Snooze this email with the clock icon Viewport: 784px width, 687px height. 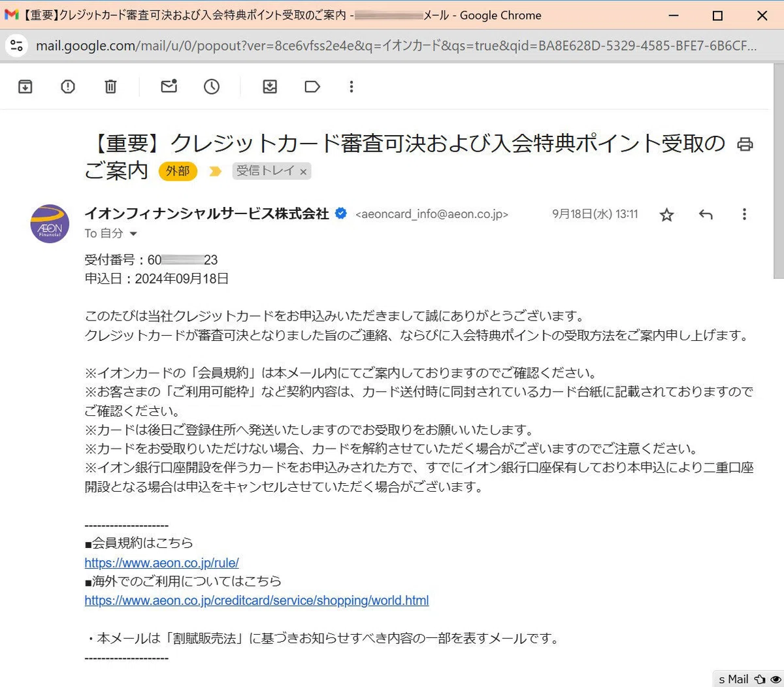[x=212, y=86]
